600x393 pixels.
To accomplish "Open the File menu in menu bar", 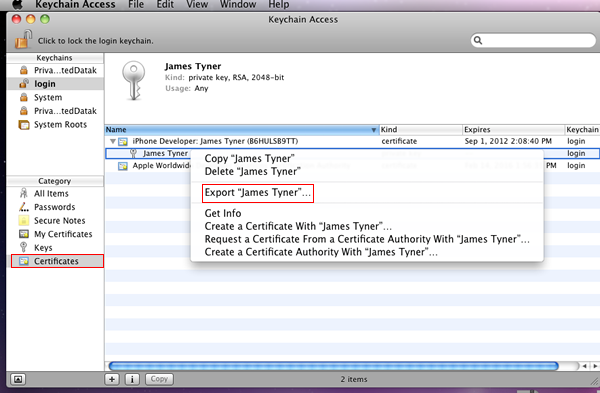I will [x=136, y=5].
